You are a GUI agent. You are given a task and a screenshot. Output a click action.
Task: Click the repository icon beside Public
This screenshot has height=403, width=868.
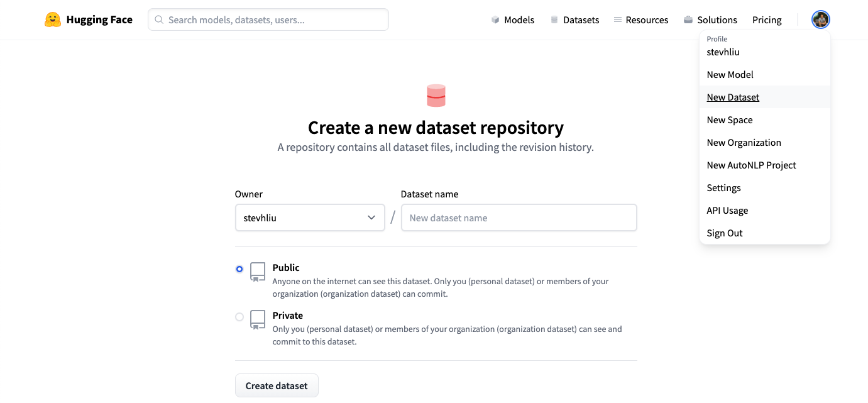point(258,272)
